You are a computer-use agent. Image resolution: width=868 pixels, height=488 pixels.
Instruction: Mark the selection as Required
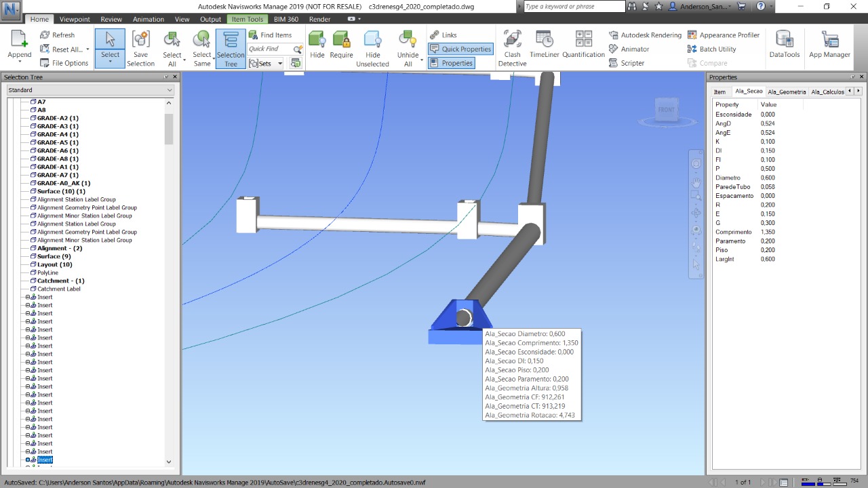341,45
